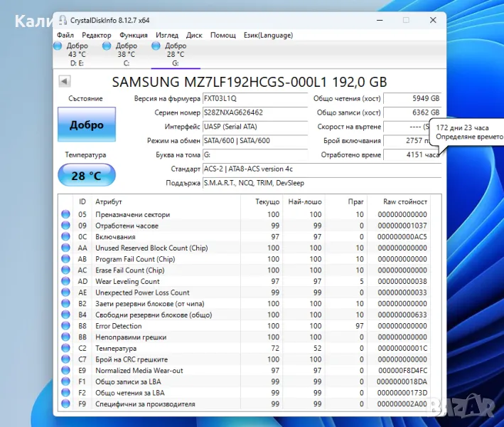
Task: Click status circle beside Wear Leveling Count
Action: [66, 281]
